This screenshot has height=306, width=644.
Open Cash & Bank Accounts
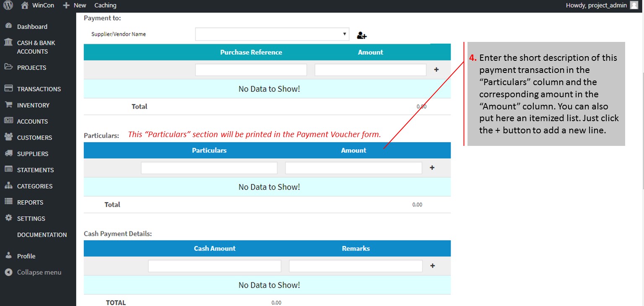pyautogui.click(x=36, y=47)
